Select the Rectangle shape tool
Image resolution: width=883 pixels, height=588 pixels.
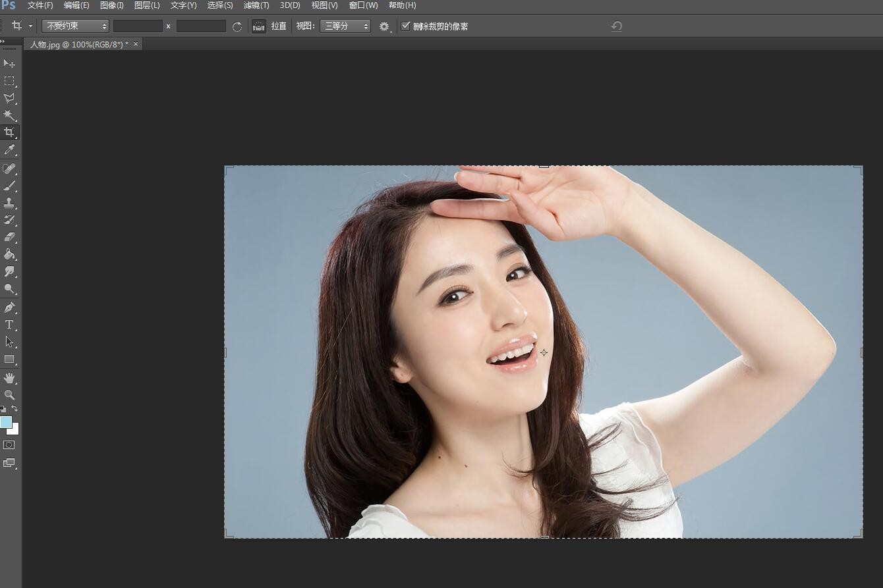(x=9, y=360)
